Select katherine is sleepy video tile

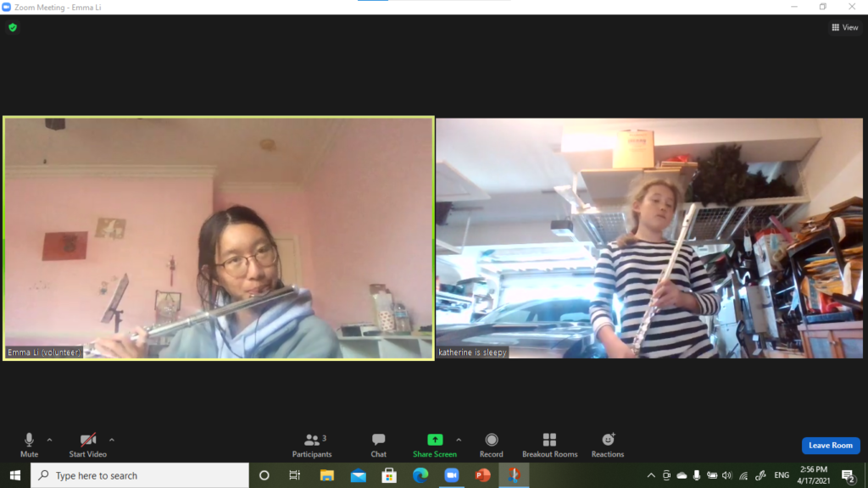coord(649,238)
